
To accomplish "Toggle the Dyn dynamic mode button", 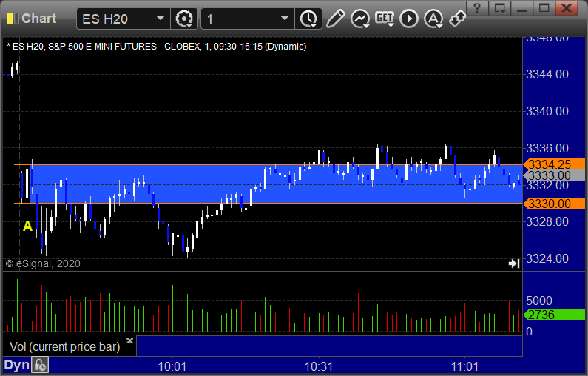I will 16,365.
